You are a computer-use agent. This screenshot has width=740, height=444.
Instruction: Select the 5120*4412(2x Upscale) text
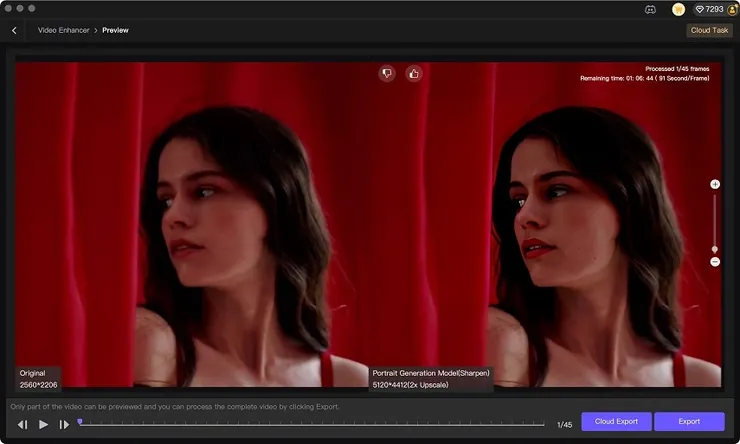[x=410, y=385]
